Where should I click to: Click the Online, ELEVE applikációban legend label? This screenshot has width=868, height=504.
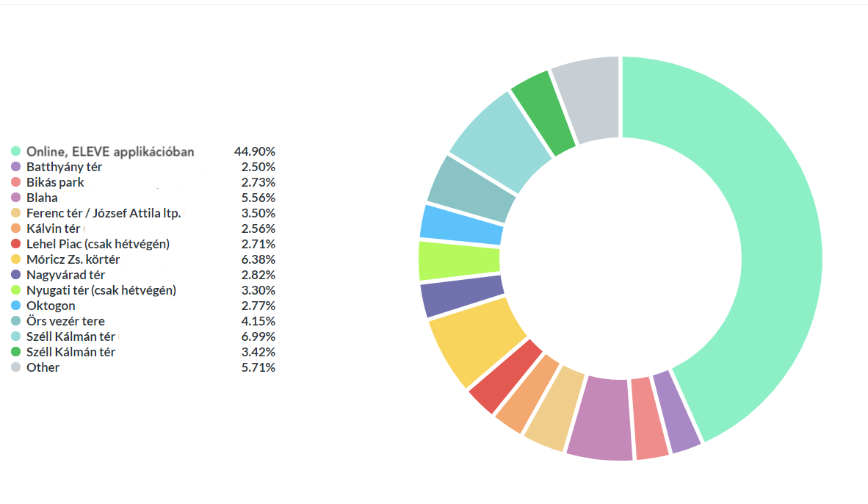(x=110, y=151)
